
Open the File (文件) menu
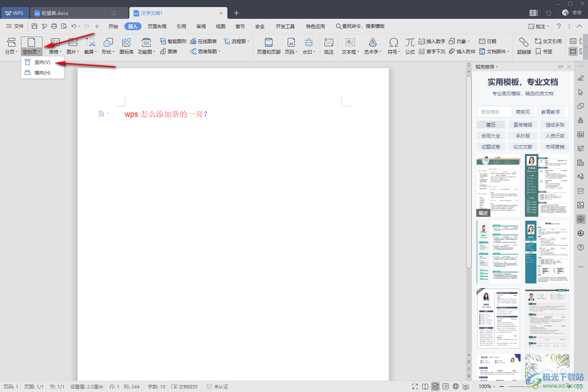(x=15, y=26)
